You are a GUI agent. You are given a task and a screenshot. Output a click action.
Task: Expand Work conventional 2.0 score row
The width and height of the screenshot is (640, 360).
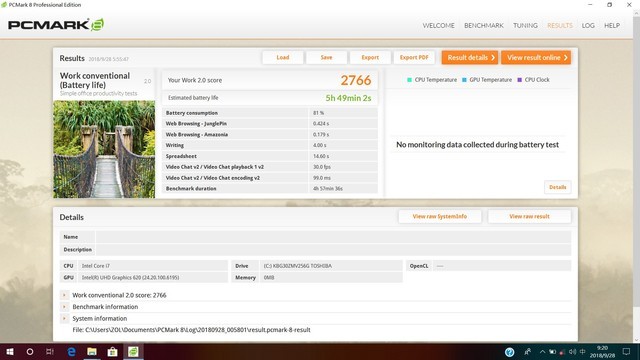(64, 295)
